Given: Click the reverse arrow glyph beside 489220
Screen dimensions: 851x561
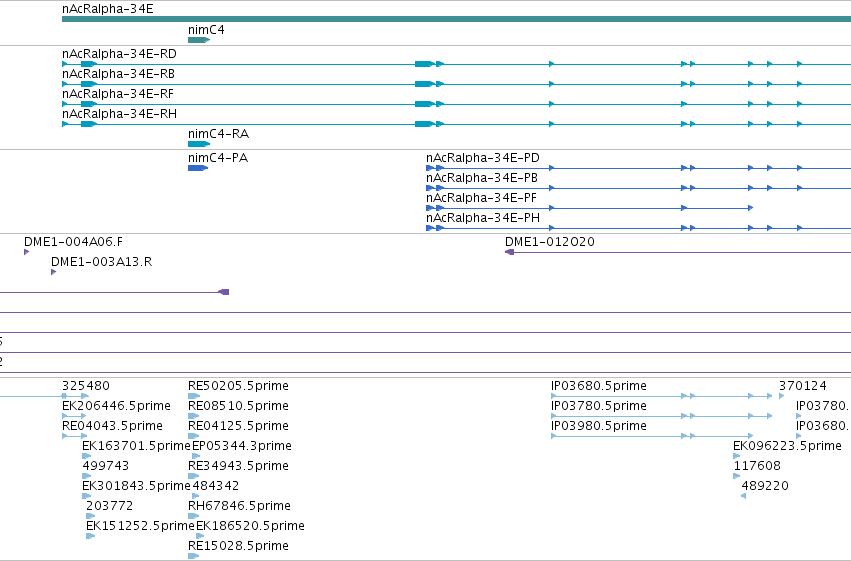Looking at the screenshot, I should (x=743, y=496).
